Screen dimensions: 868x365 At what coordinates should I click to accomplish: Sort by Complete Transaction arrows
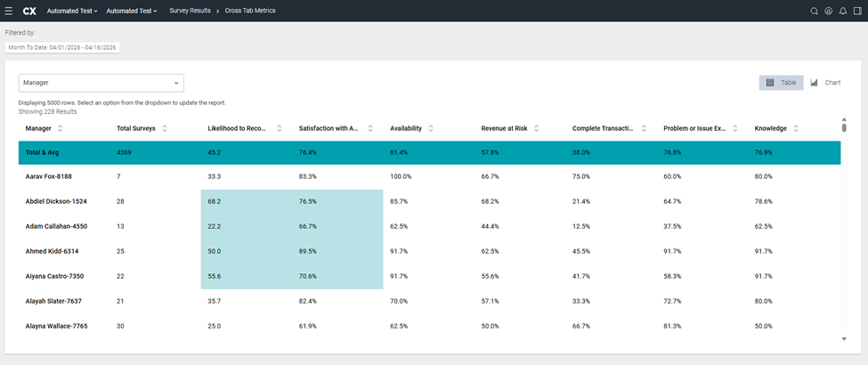pos(644,128)
